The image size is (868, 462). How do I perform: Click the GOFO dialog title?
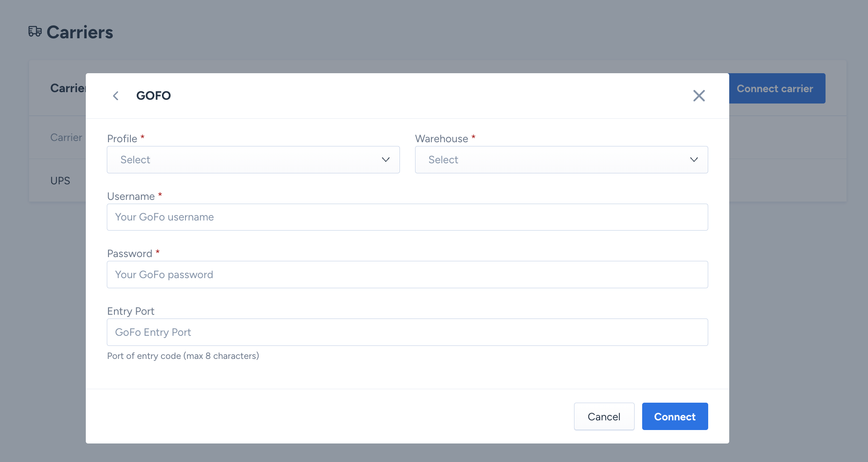click(153, 96)
